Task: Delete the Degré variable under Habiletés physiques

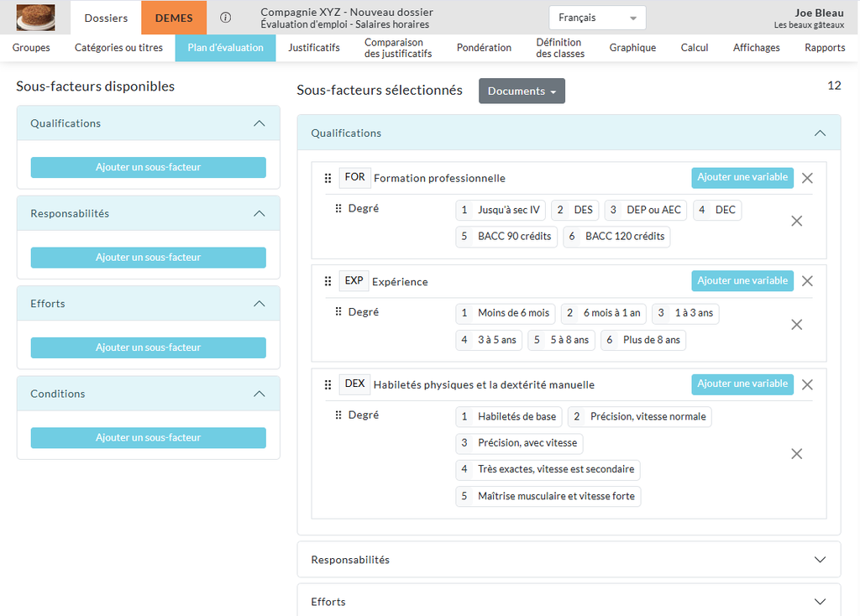Action: point(796,454)
